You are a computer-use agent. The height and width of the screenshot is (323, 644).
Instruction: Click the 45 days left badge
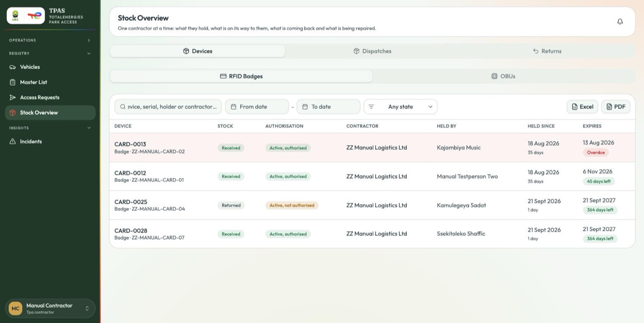(x=599, y=181)
